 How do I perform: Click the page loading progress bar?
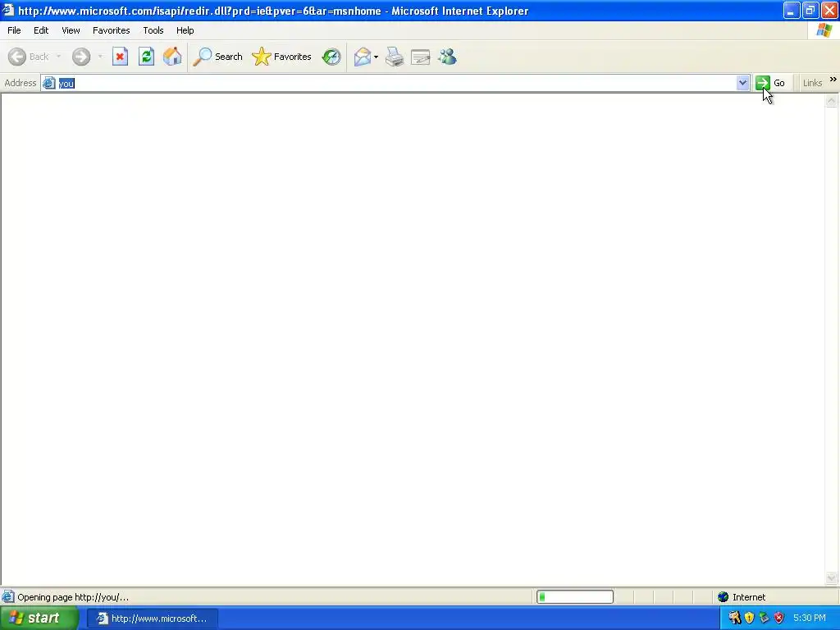click(575, 597)
